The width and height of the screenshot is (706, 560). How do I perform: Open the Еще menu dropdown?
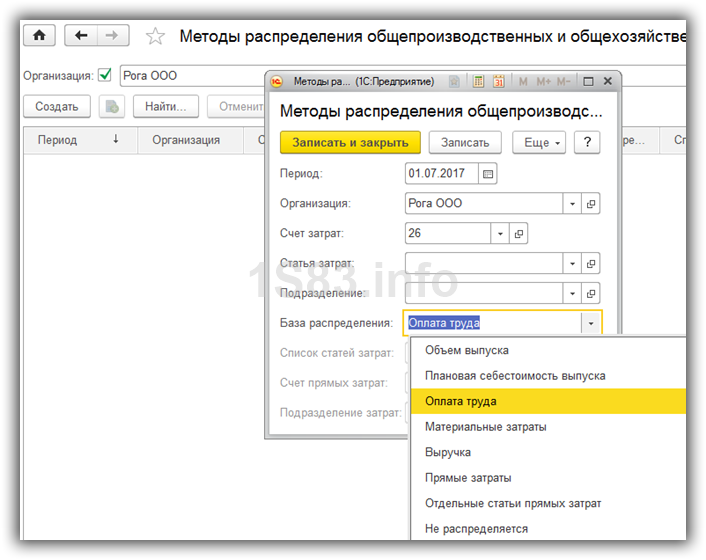click(540, 143)
